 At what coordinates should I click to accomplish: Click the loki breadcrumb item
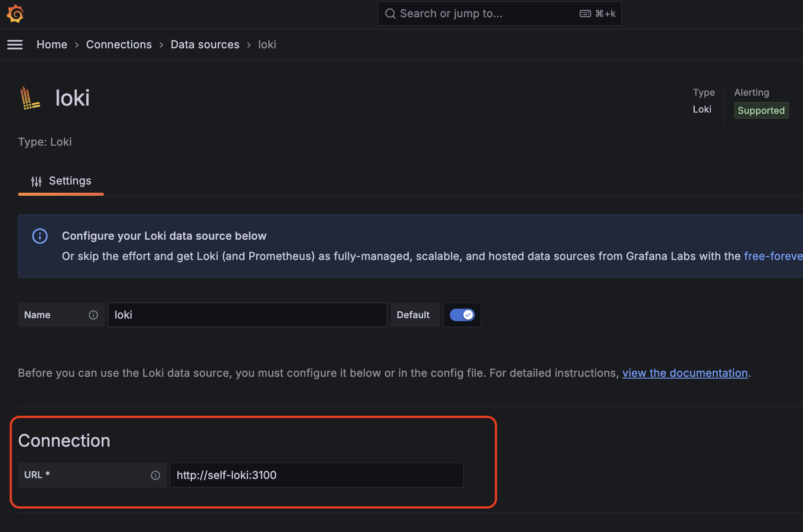267,44
